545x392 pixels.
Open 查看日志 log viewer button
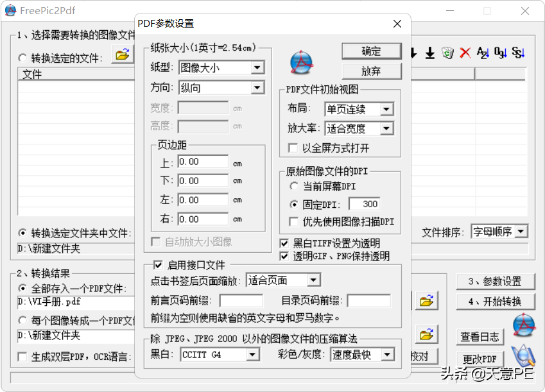pos(480,337)
